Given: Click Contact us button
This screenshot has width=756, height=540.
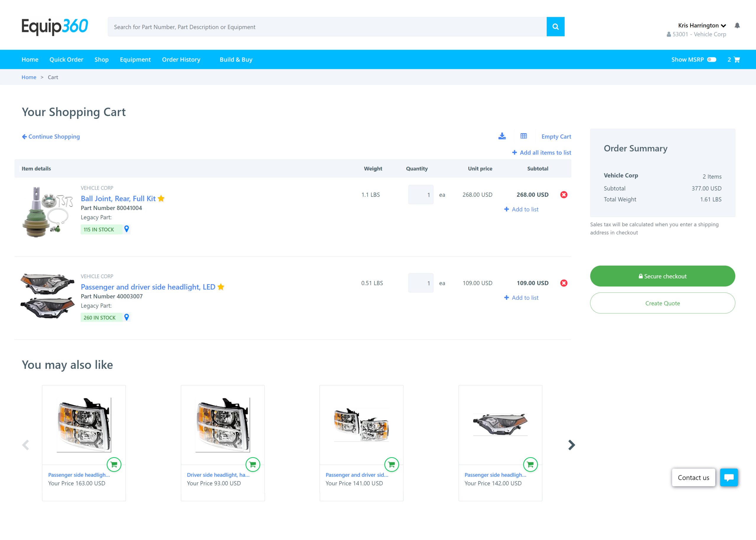Looking at the screenshot, I should [693, 477].
